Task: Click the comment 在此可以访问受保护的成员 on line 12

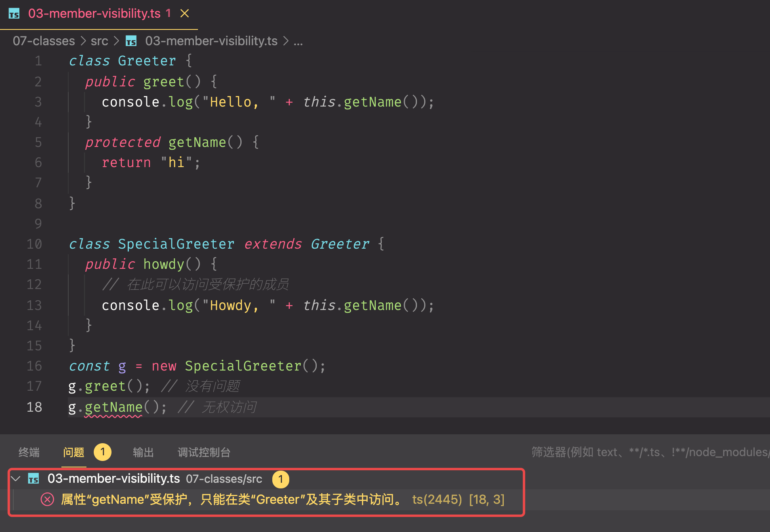Action: click(x=196, y=284)
